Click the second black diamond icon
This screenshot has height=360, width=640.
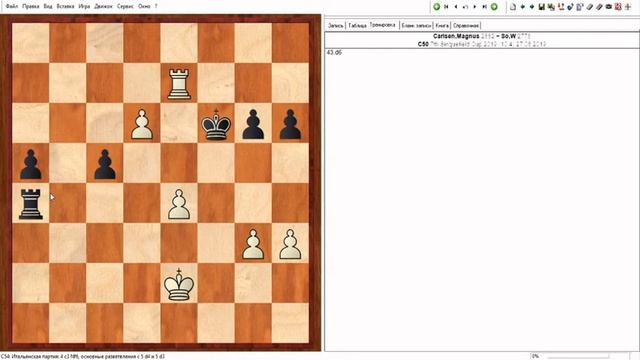tap(532, 7)
